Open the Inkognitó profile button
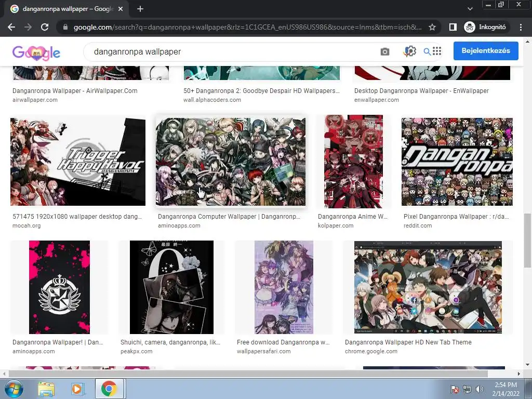Screen dimensions: 532x399 pos(485,27)
